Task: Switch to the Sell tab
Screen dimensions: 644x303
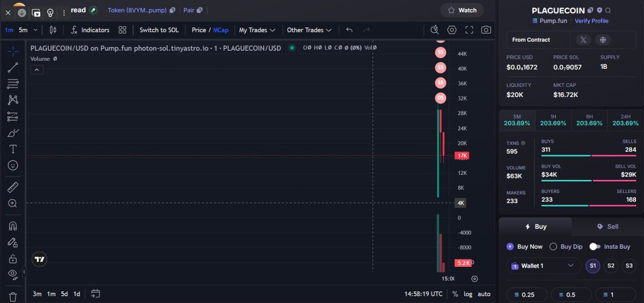Action: 608,226
